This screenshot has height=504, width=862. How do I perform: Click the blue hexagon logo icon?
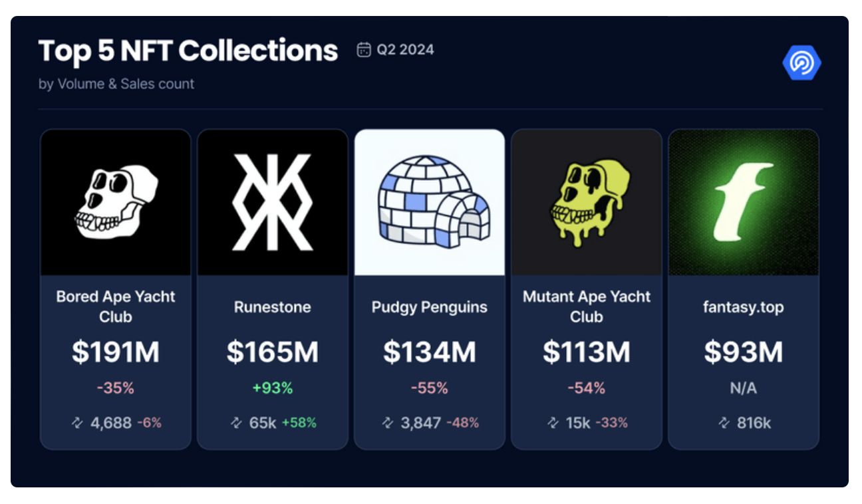pos(801,63)
